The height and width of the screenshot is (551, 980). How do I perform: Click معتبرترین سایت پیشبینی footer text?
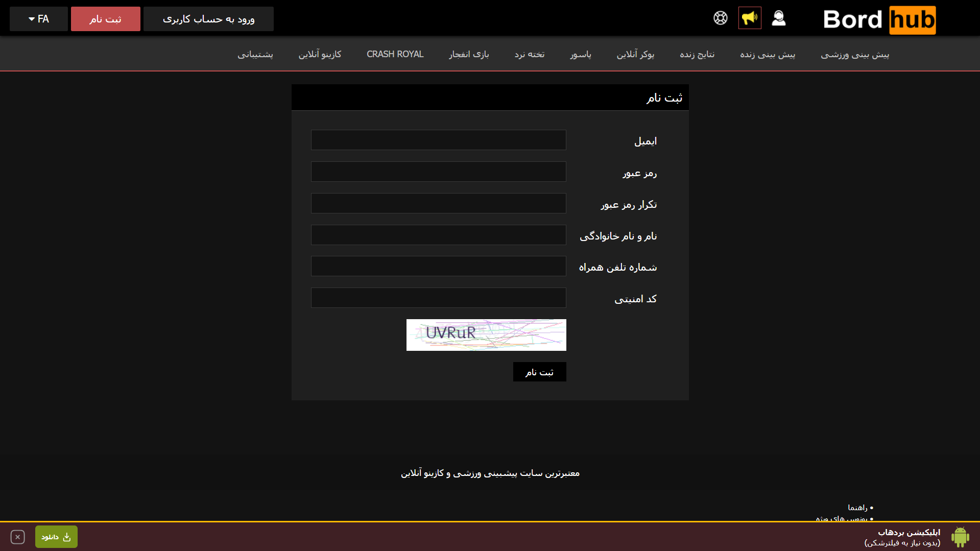pos(490,473)
